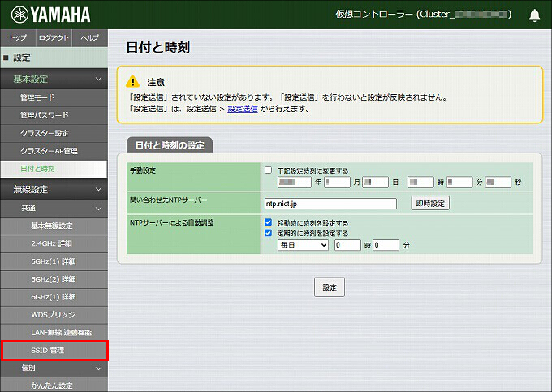The image size is (552, 392).
Task: Open クラスター設定 in the sidebar
Action: click(x=54, y=133)
